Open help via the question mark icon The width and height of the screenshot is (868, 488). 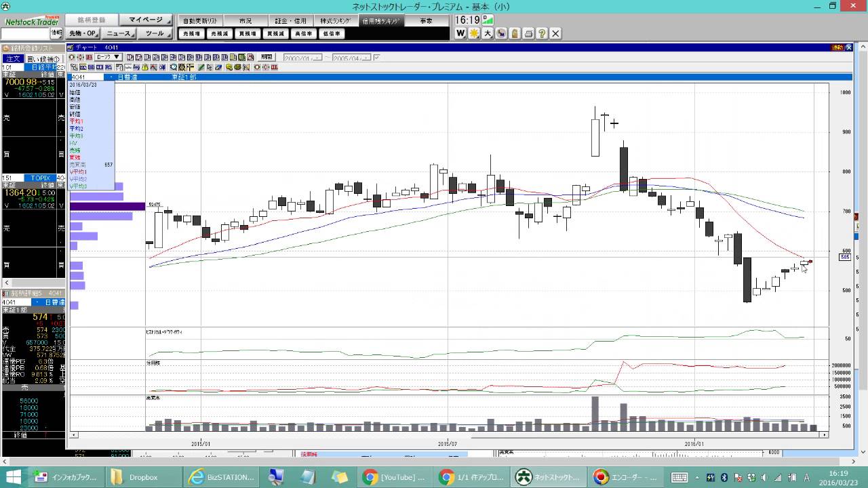(x=542, y=33)
